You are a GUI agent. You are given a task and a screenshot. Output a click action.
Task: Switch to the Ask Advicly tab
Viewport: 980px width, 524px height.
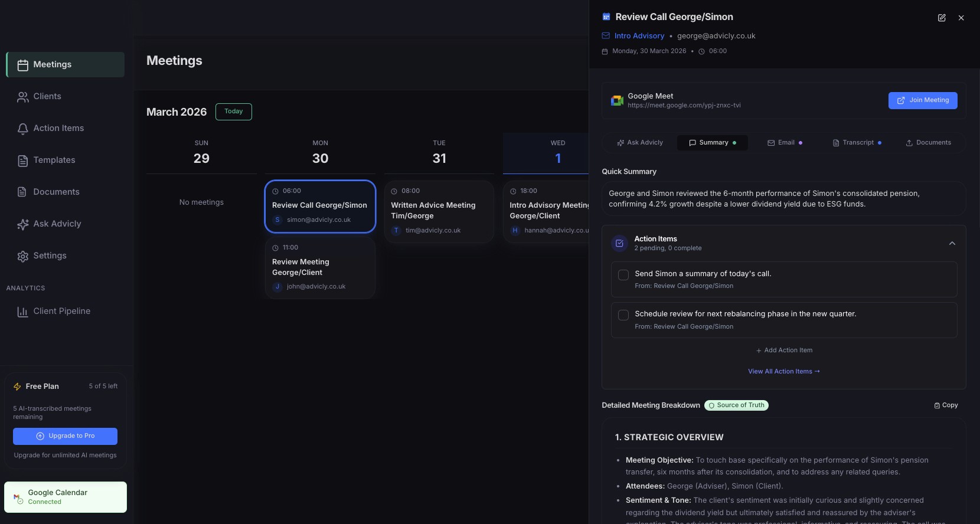coord(640,143)
